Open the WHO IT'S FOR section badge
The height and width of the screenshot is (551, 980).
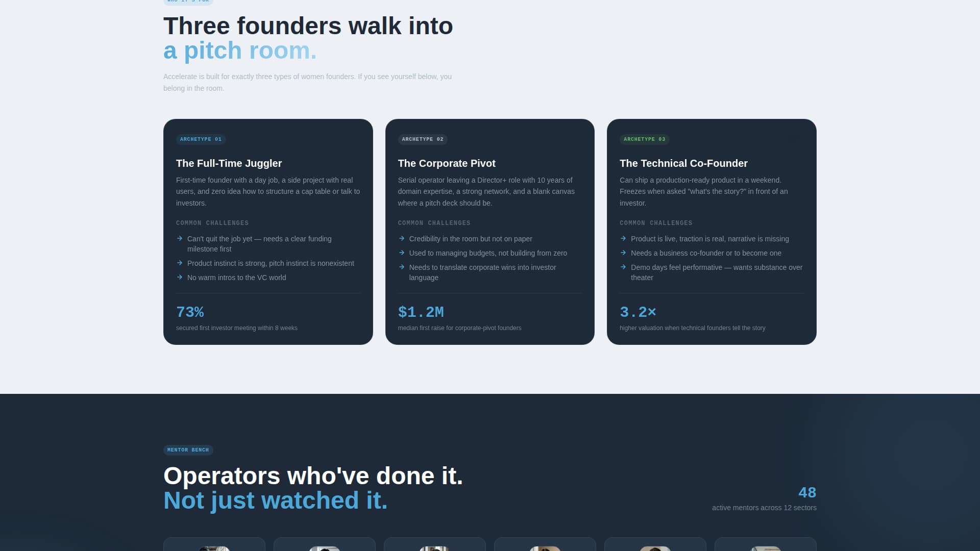click(187, 2)
